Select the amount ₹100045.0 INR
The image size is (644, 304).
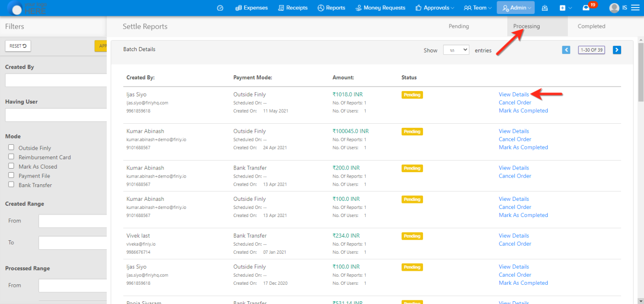(350, 131)
